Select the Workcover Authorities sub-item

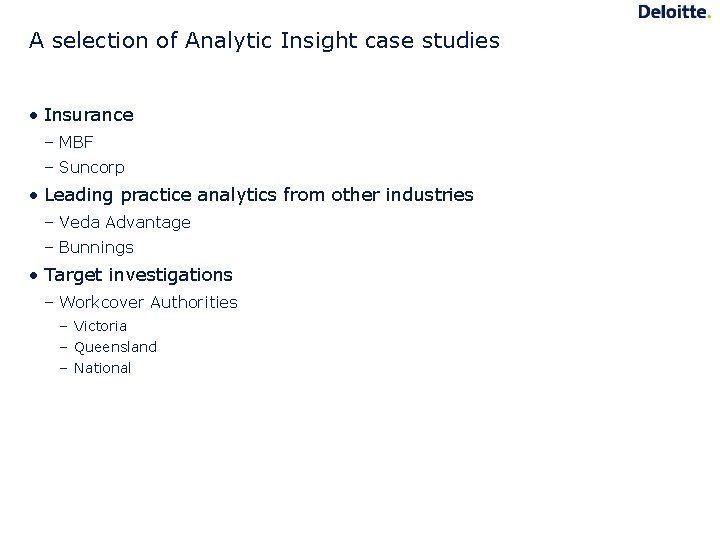pos(148,302)
